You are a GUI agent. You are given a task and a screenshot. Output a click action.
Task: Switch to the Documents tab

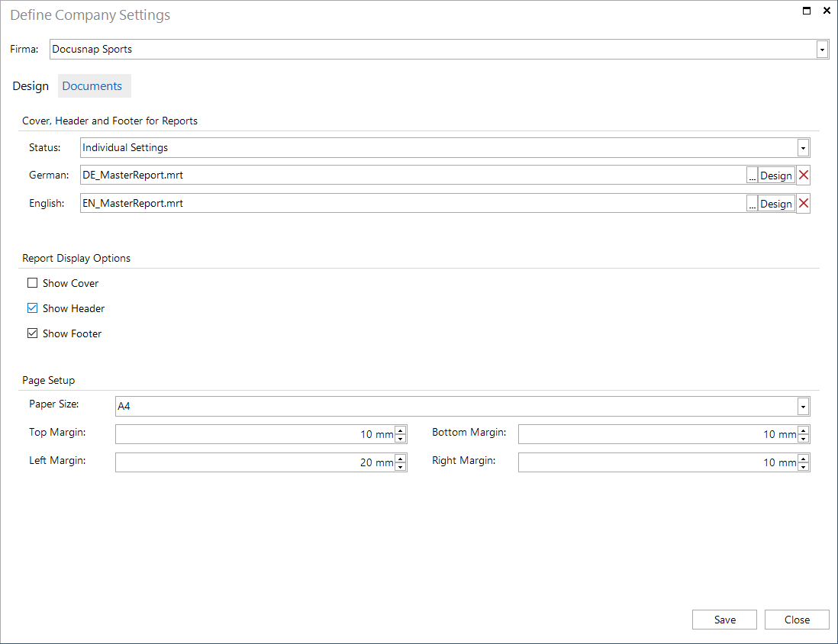coord(94,85)
